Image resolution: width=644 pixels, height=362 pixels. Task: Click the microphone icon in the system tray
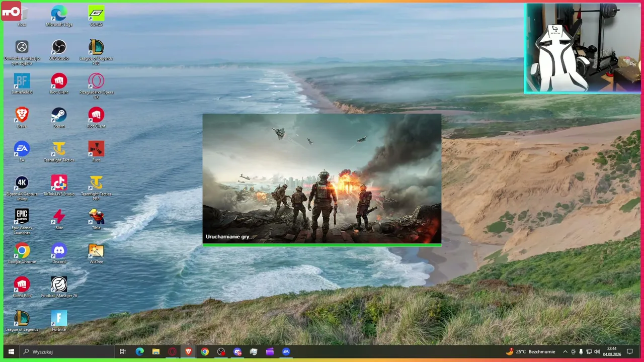581,352
